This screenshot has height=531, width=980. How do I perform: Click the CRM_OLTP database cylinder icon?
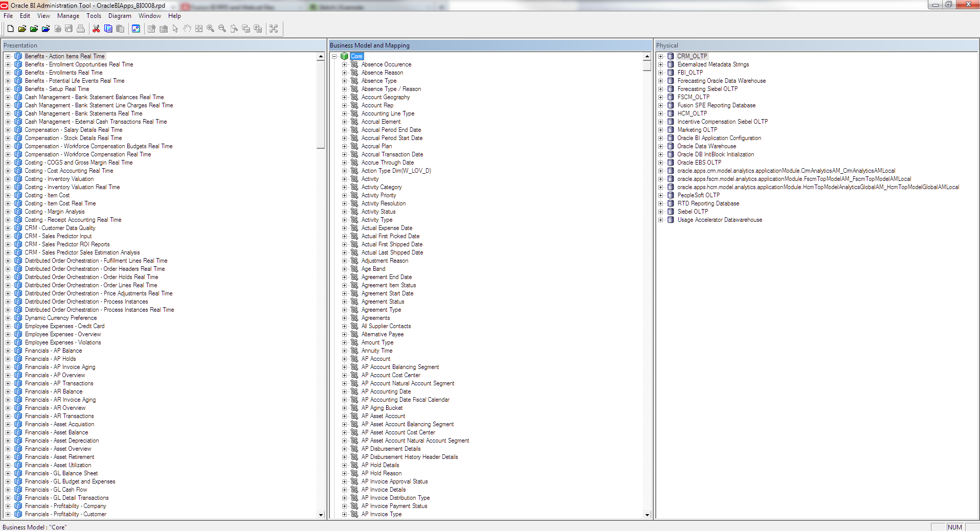[671, 56]
